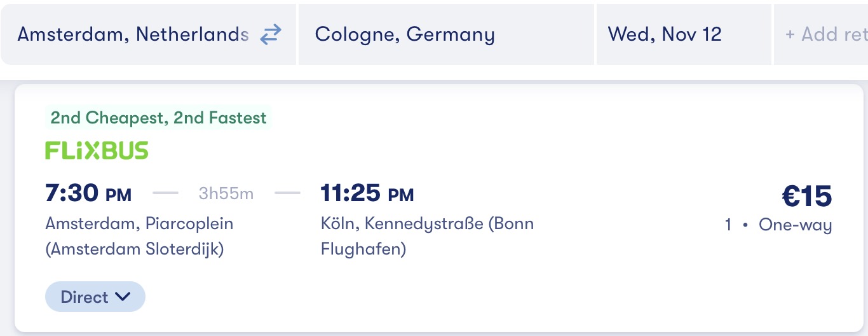Click the FlixBus logo
Screen dimensions: 868x336
click(97, 151)
